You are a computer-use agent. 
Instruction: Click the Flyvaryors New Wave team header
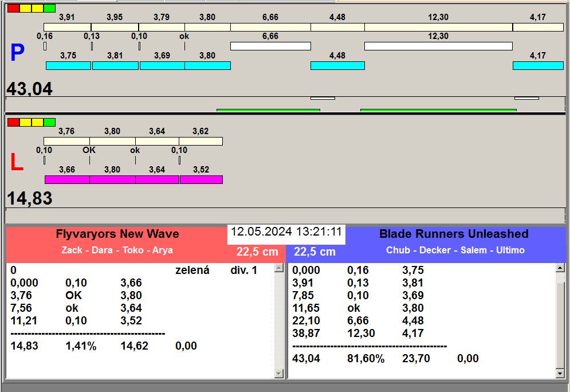117,234
